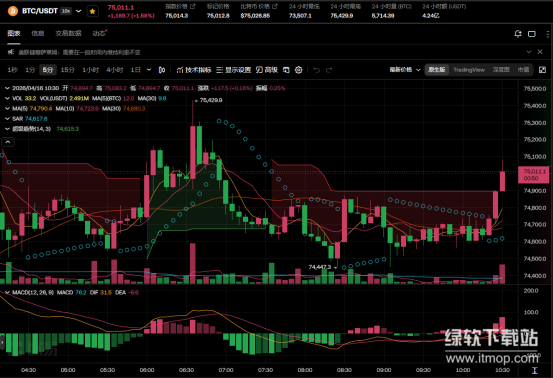Open 显示设置 display settings
Image resolution: width=553 pixels, height=378 pixels.
pyautogui.click(x=233, y=70)
